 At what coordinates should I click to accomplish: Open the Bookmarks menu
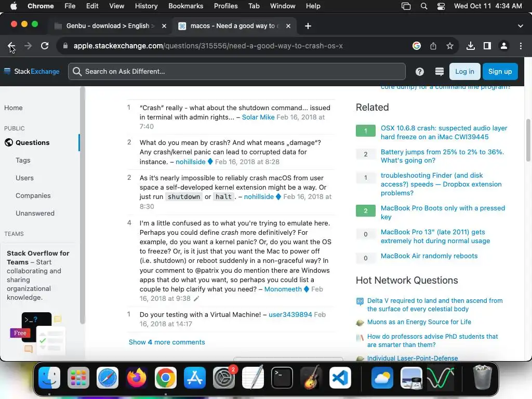[x=185, y=6]
